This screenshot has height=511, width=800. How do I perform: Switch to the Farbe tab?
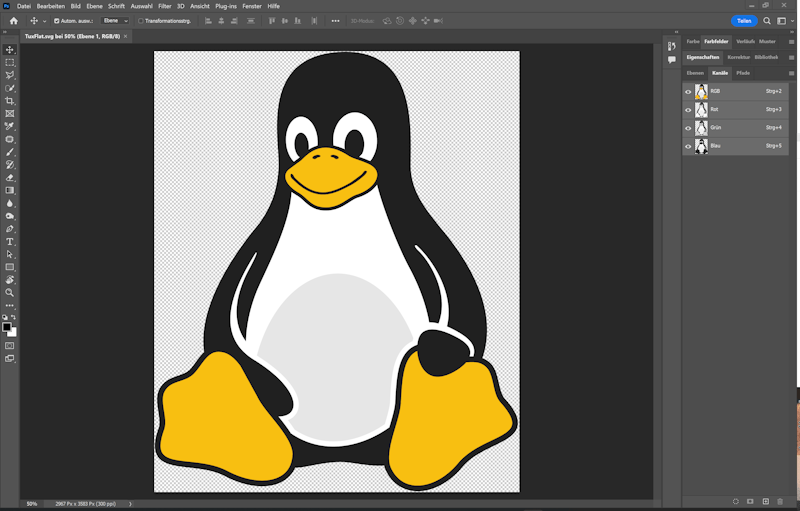click(693, 41)
